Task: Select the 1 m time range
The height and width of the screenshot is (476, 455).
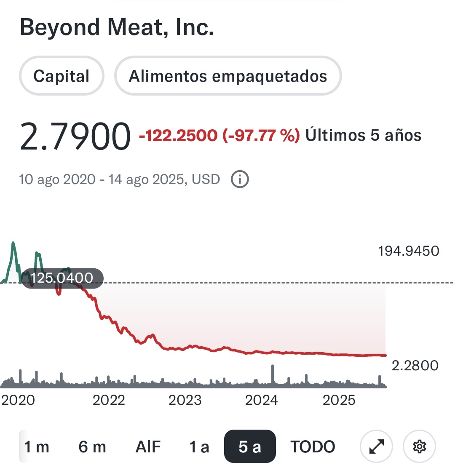Action: point(37,447)
